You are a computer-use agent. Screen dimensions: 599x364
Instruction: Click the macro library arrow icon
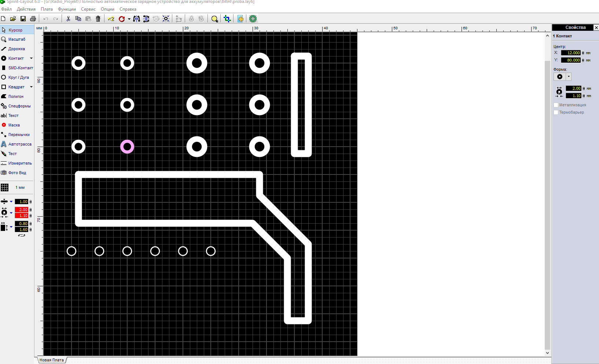tap(240, 19)
